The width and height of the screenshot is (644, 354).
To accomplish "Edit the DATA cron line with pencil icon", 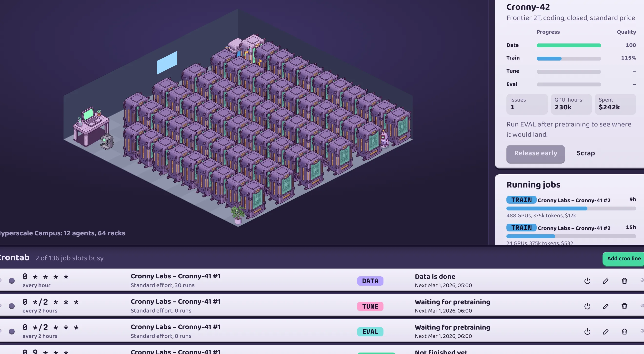I will (605, 281).
